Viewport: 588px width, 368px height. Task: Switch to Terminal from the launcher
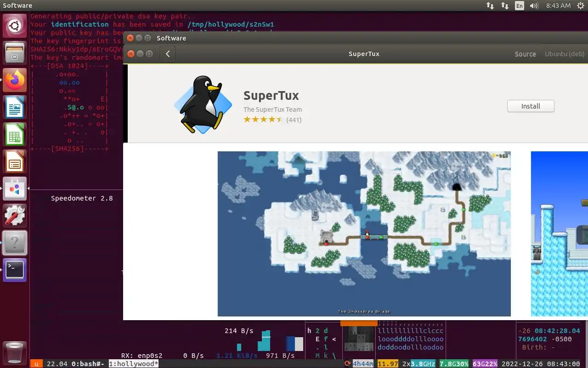pyautogui.click(x=15, y=270)
